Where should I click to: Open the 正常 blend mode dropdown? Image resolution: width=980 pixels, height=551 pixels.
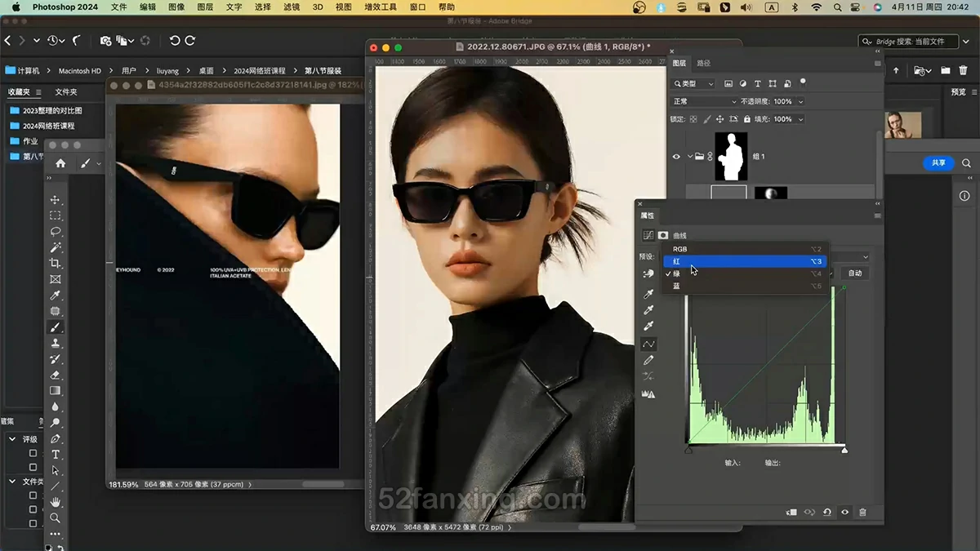703,101
